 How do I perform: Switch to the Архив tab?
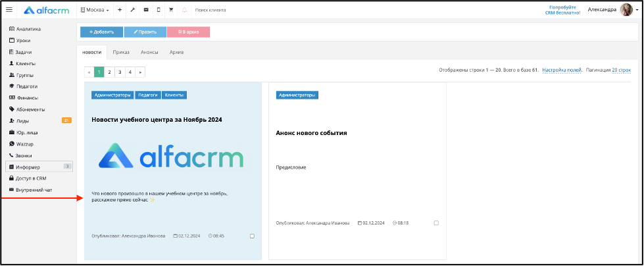tap(176, 52)
